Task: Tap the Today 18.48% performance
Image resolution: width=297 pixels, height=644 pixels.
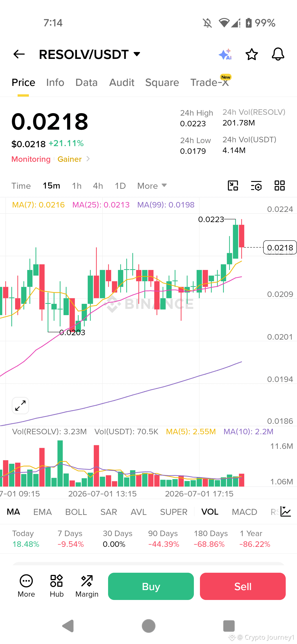Action: point(26,539)
